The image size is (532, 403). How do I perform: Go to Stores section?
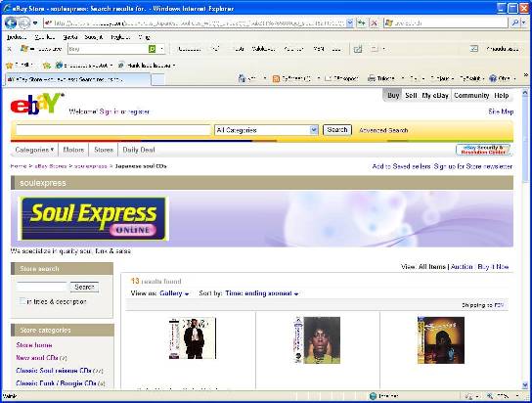click(104, 150)
